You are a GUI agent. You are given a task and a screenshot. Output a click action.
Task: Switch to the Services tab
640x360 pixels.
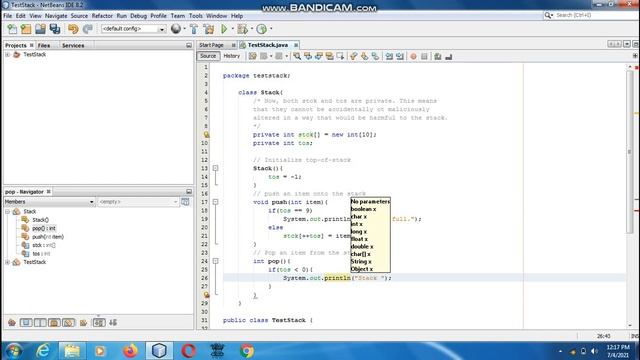(x=73, y=45)
